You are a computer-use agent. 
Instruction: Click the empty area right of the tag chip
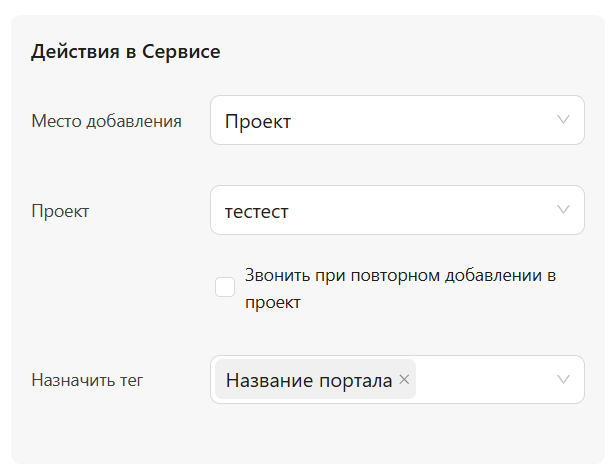pos(485,380)
